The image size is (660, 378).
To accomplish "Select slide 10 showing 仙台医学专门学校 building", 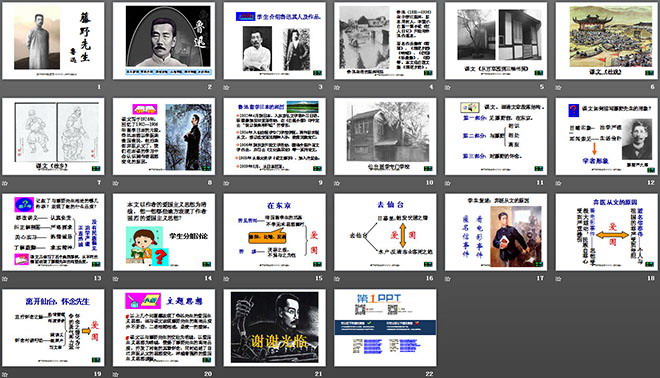I will [x=385, y=136].
